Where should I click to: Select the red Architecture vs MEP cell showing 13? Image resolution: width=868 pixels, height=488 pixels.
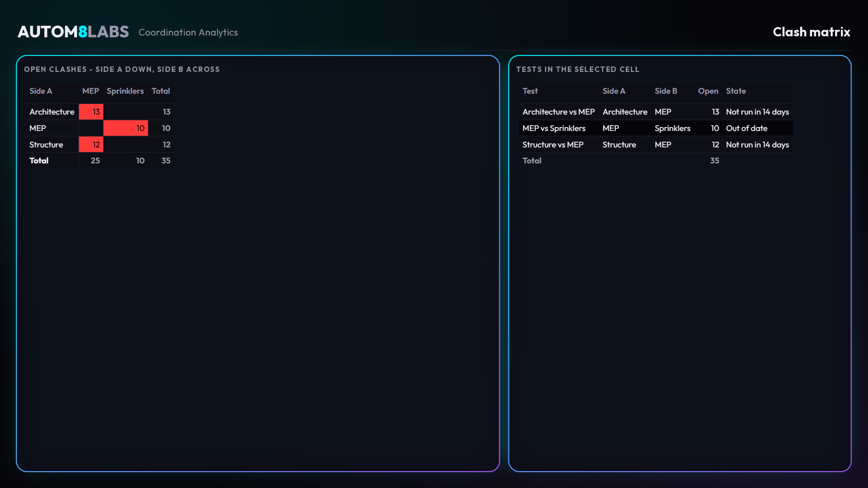91,111
